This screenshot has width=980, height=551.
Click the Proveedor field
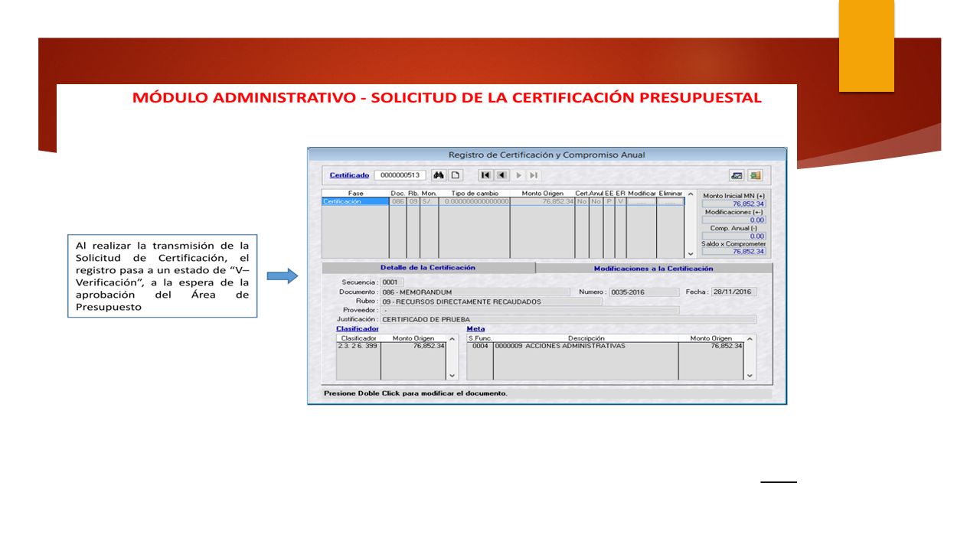point(529,310)
